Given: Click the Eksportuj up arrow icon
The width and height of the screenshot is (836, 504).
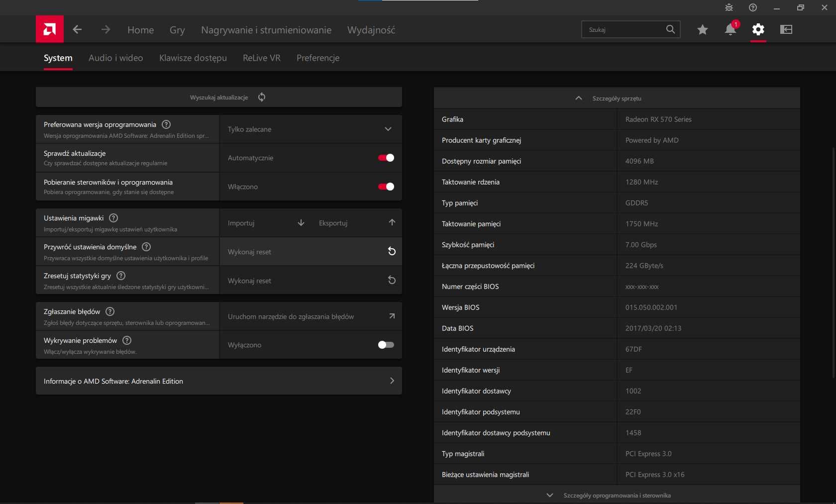Looking at the screenshot, I should [392, 222].
